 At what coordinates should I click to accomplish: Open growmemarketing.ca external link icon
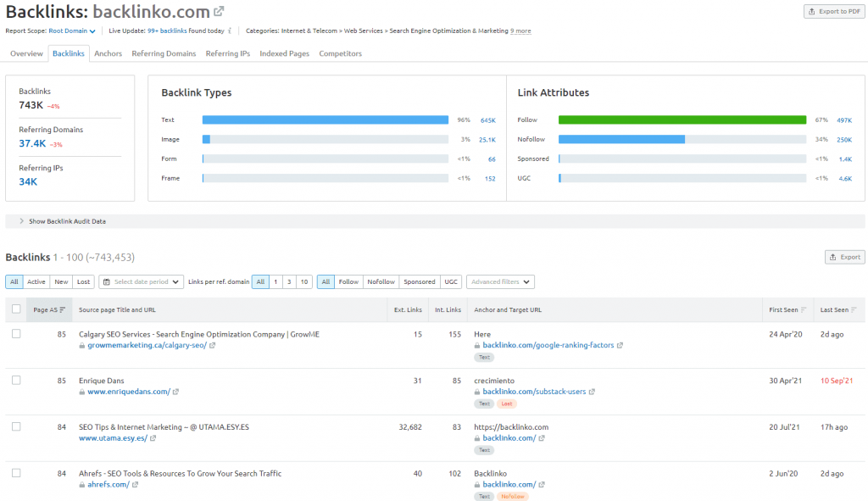click(x=212, y=345)
